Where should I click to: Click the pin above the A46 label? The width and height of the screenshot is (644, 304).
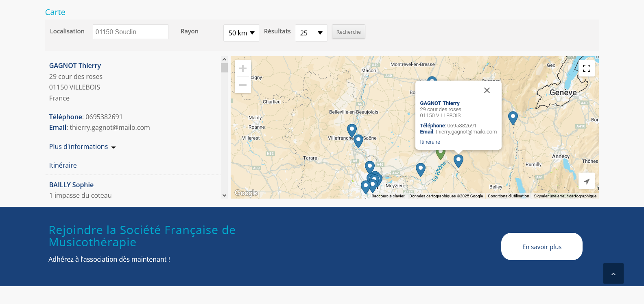(x=370, y=168)
